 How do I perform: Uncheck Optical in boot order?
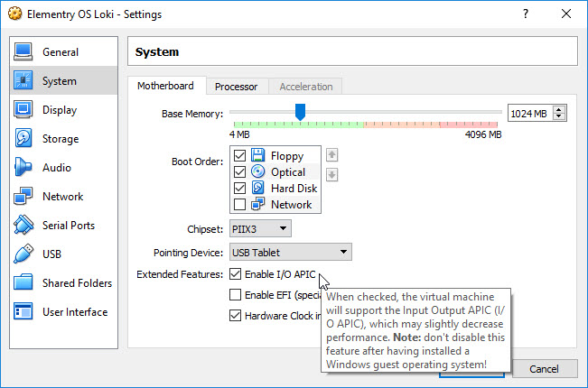pyautogui.click(x=239, y=172)
